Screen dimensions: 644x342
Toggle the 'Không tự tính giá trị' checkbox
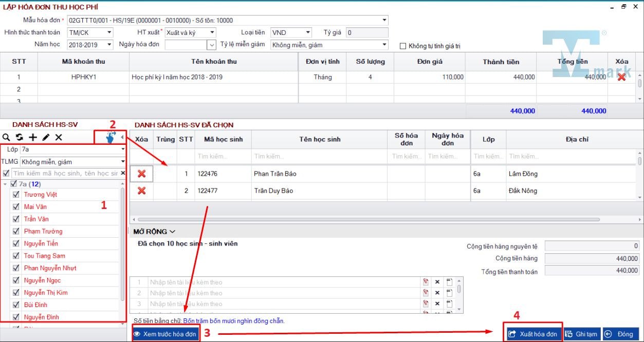pyautogui.click(x=403, y=46)
